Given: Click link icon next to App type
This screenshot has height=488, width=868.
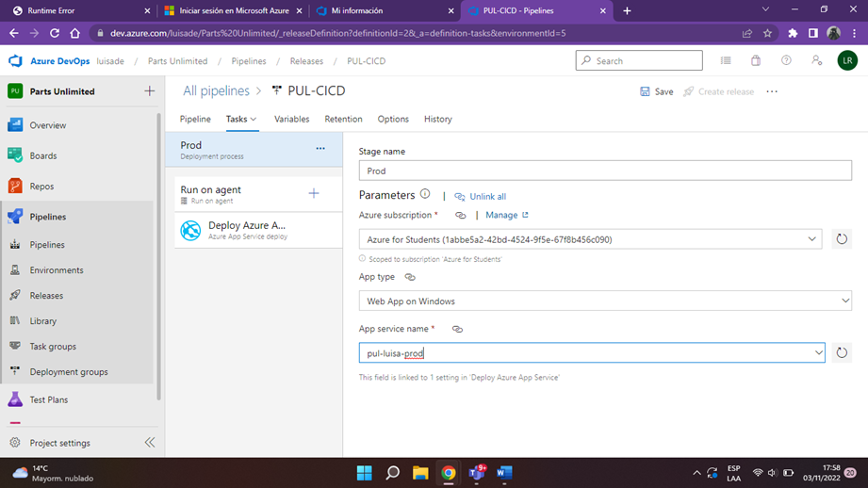Looking at the screenshot, I should point(410,277).
